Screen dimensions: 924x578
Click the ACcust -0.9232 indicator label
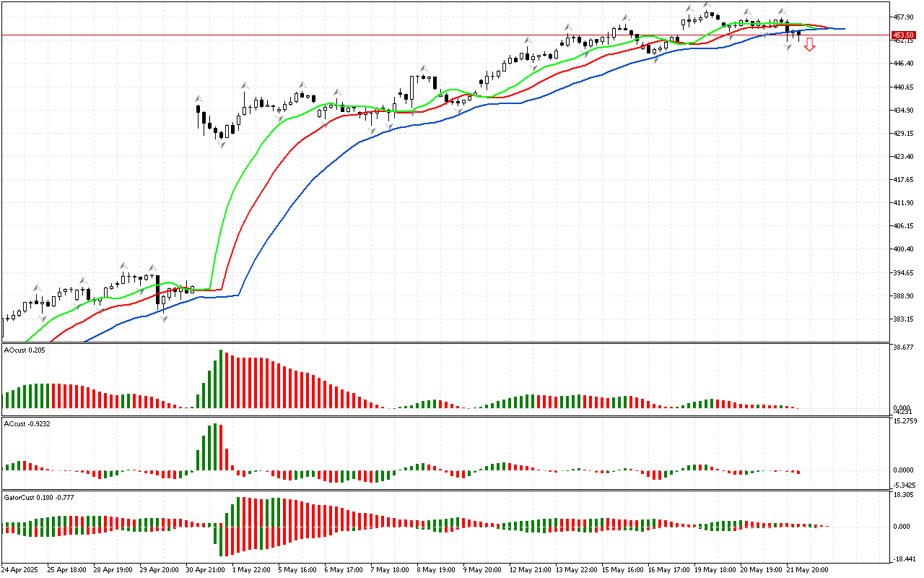pos(27,423)
